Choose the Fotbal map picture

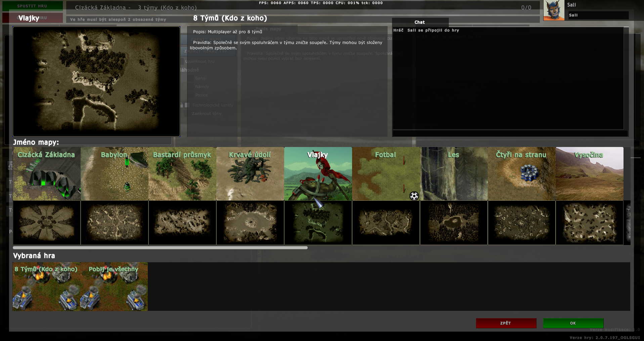click(x=386, y=174)
